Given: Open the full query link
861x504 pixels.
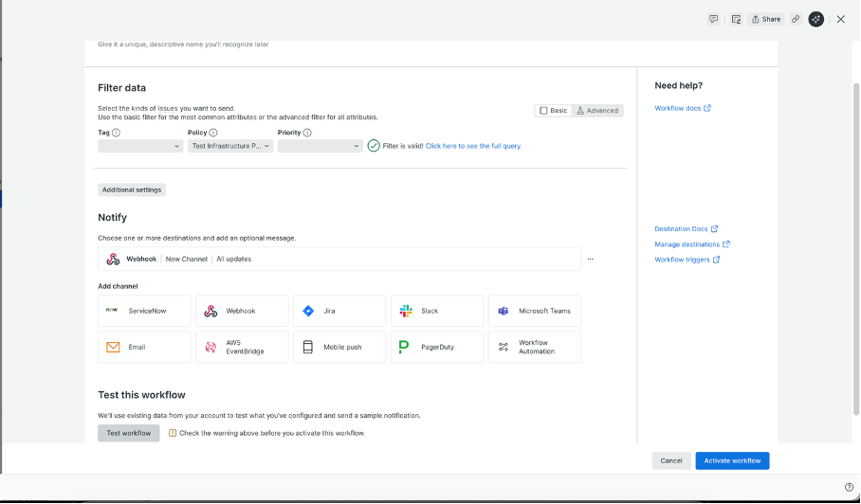Looking at the screenshot, I should 473,146.
